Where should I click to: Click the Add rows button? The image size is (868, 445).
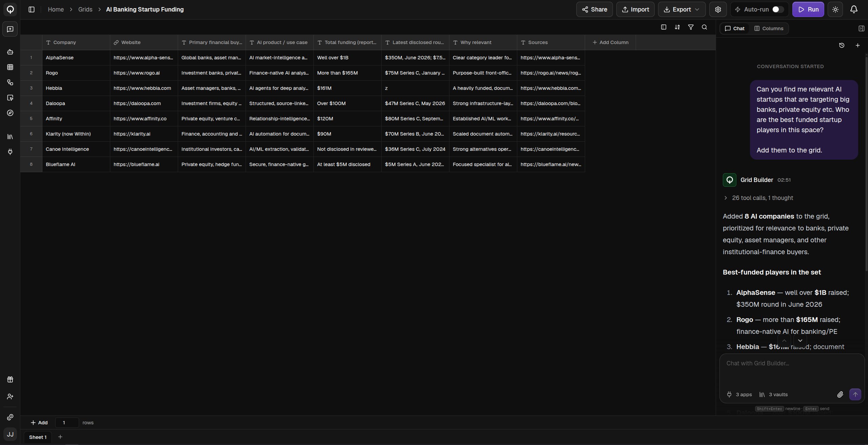39,423
